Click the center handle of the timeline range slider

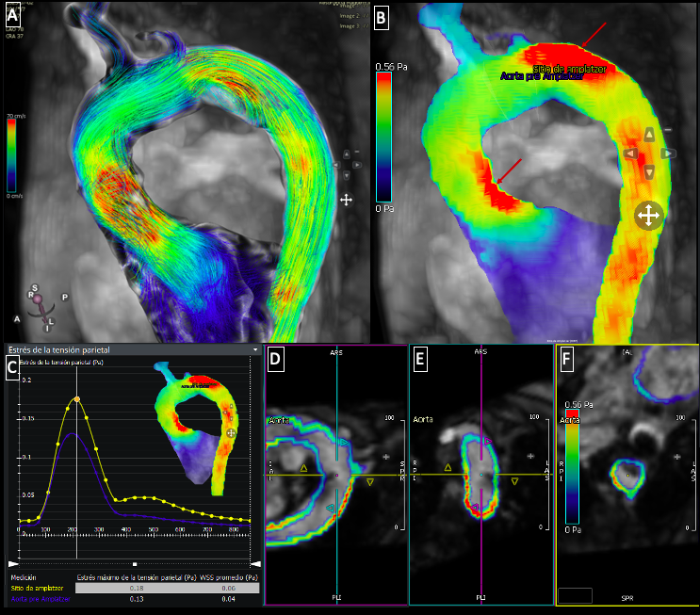click(x=134, y=566)
